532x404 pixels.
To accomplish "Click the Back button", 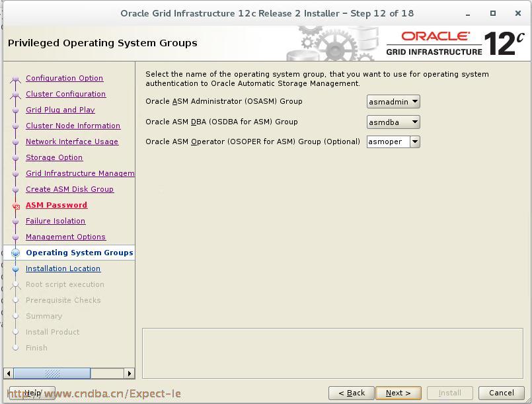I will pyautogui.click(x=352, y=393).
